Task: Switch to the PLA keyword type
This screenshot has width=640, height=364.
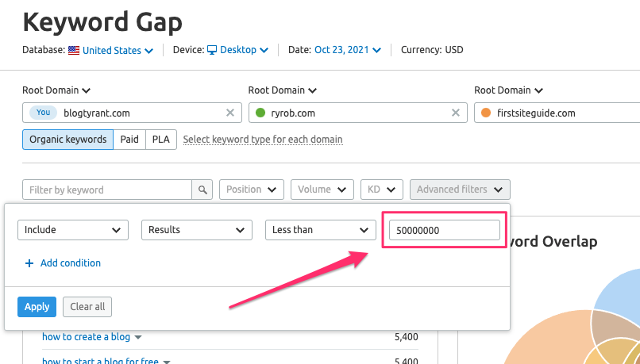Action: 161,140
